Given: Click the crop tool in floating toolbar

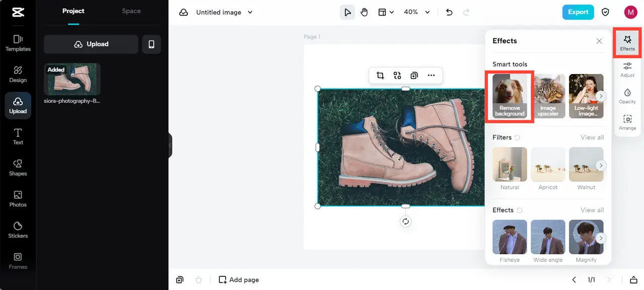Looking at the screenshot, I should (x=380, y=76).
